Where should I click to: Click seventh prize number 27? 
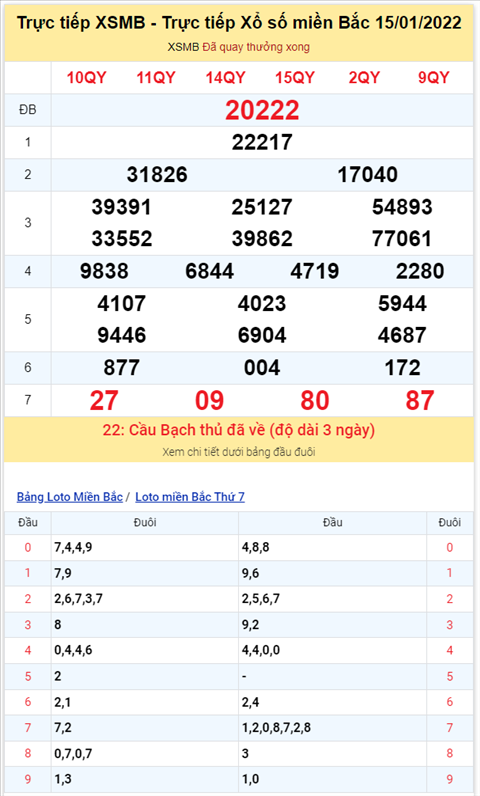pyautogui.click(x=105, y=401)
